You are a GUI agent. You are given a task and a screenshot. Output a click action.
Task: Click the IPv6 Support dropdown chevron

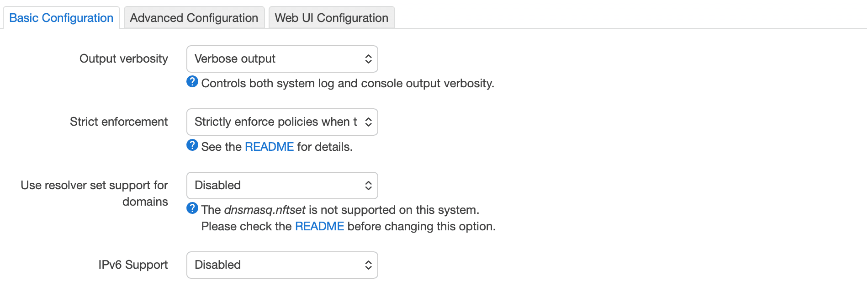click(368, 265)
